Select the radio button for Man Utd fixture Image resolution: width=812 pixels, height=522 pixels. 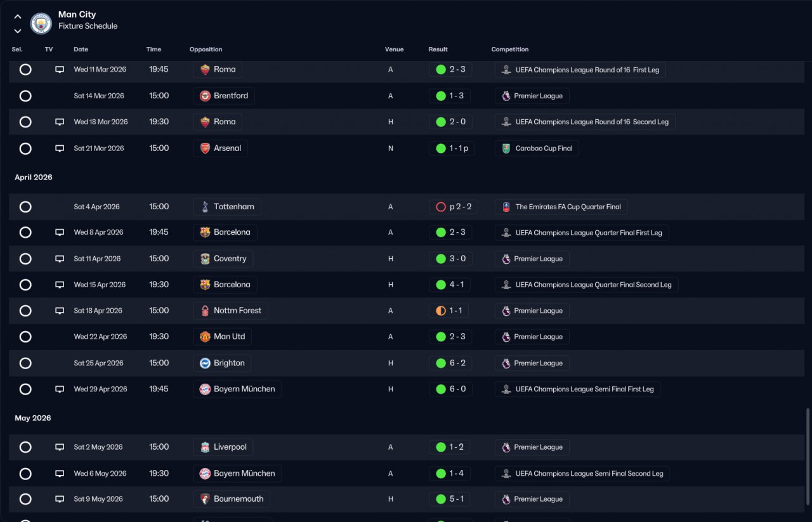[25, 337]
